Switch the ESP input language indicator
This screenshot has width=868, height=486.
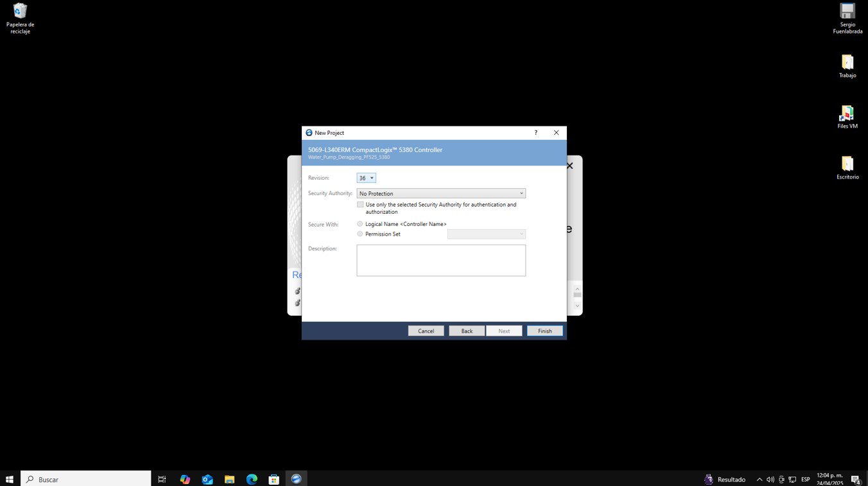point(806,479)
